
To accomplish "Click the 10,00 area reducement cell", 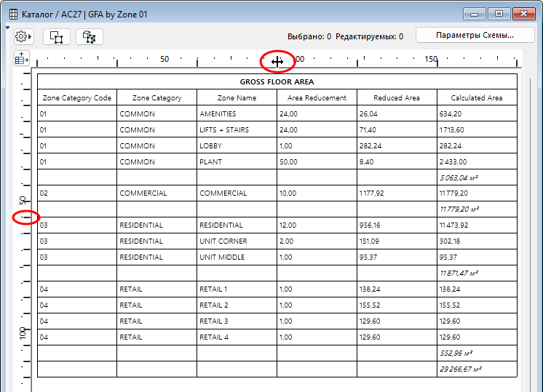I will [317, 193].
